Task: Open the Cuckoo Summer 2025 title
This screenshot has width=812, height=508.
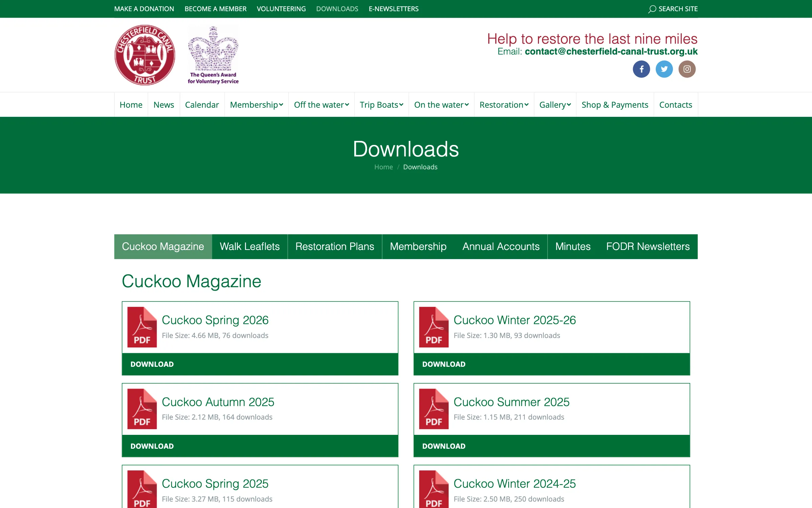Action: [512, 402]
